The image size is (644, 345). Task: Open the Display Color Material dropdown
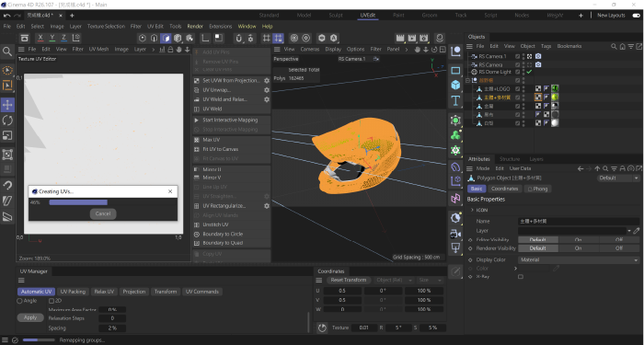click(x=579, y=260)
